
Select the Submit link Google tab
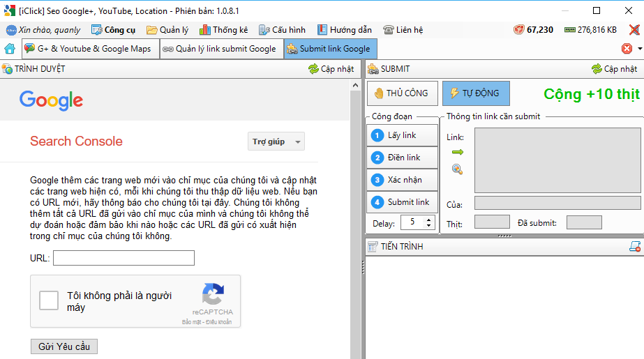[330, 49]
